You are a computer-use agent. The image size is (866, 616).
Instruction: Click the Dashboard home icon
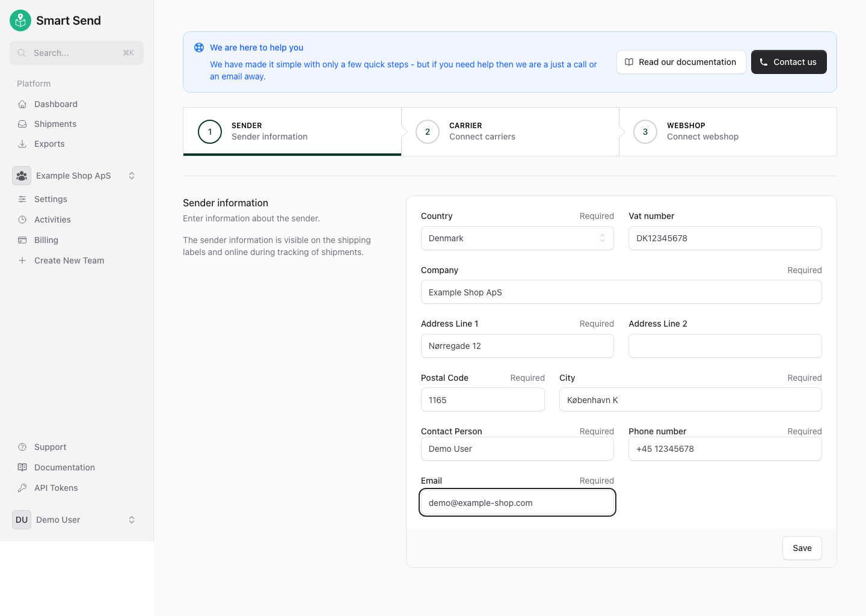(22, 104)
